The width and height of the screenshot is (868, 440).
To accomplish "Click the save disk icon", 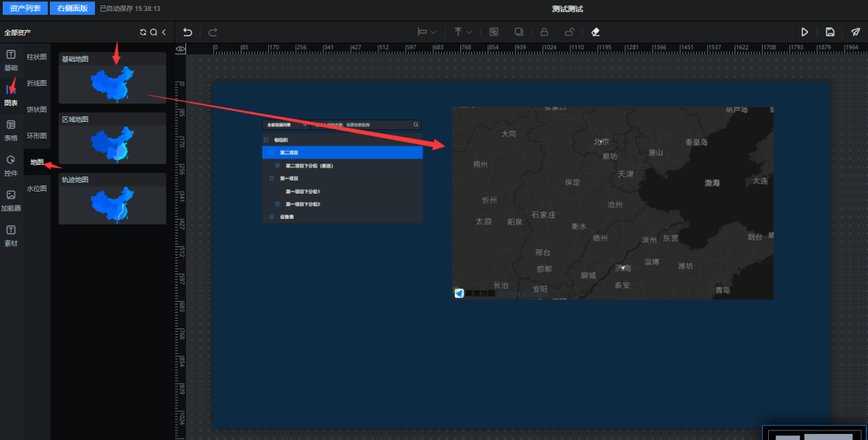I will tap(830, 32).
